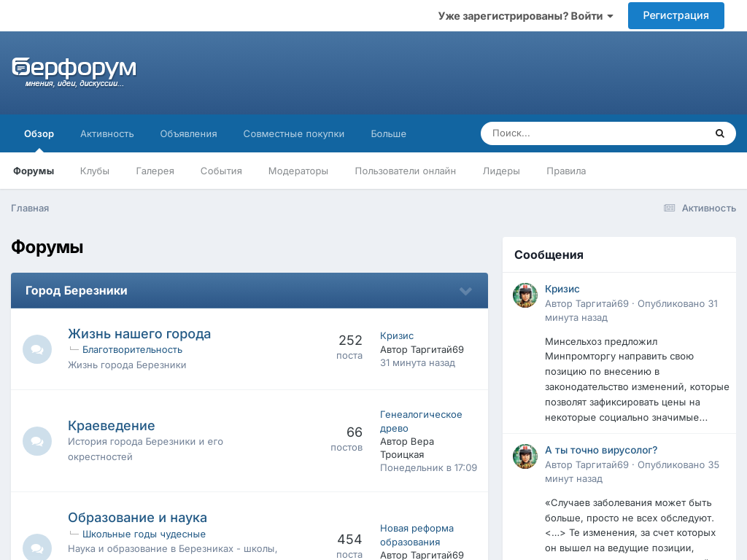Screen dimensions: 747x560
Task: Open the Жизнь нашего города forum
Action: pos(139,333)
